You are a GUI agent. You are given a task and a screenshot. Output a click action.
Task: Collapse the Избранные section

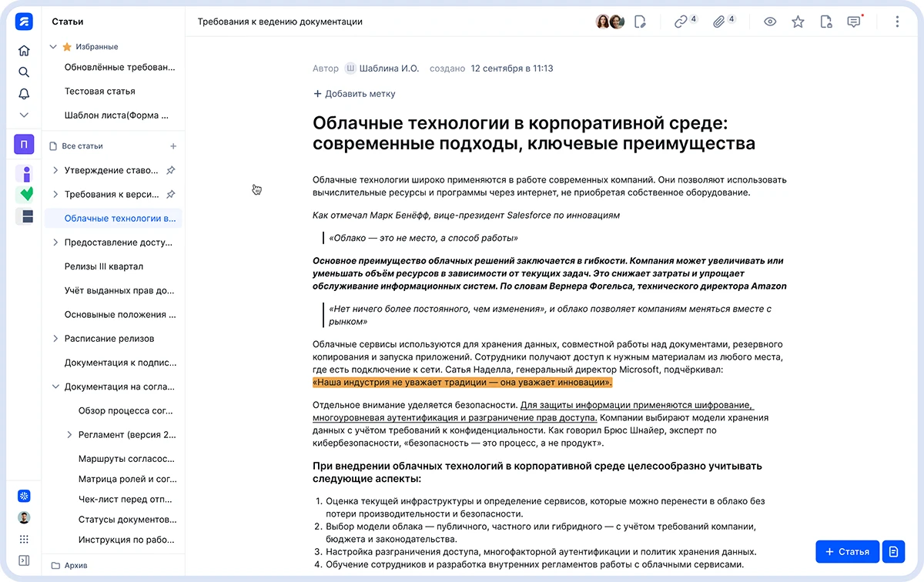point(53,47)
